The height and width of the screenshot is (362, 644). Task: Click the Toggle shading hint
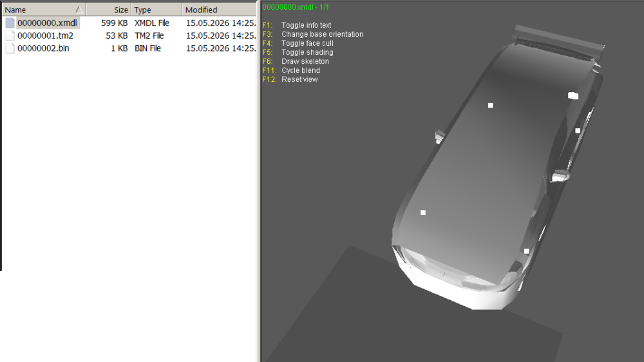[x=307, y=52]
